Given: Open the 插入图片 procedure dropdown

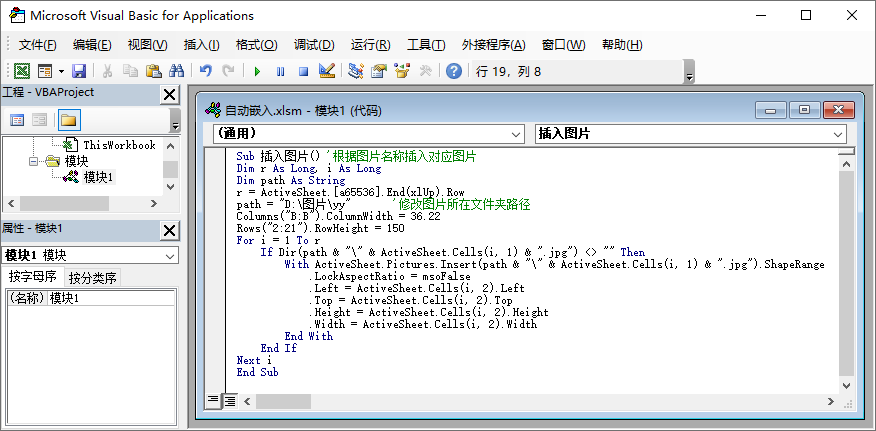Looking at the screenshot, I should (838, 134).
